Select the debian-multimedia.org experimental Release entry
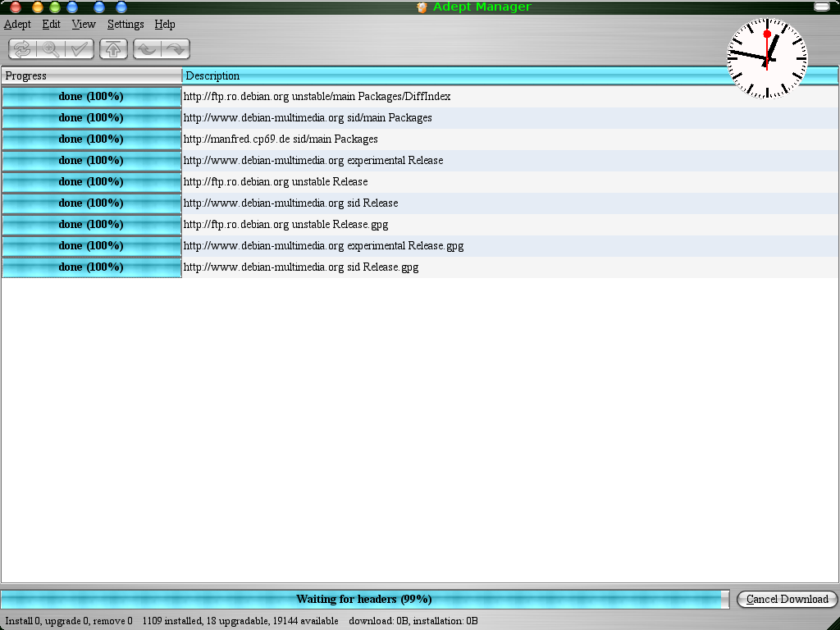The image size is (840, 630). (x=313, y=160)
